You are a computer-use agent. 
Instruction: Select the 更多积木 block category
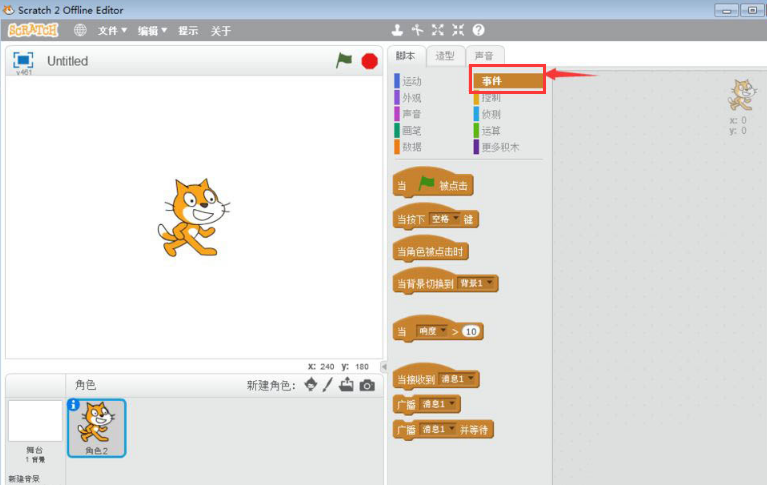496,147
